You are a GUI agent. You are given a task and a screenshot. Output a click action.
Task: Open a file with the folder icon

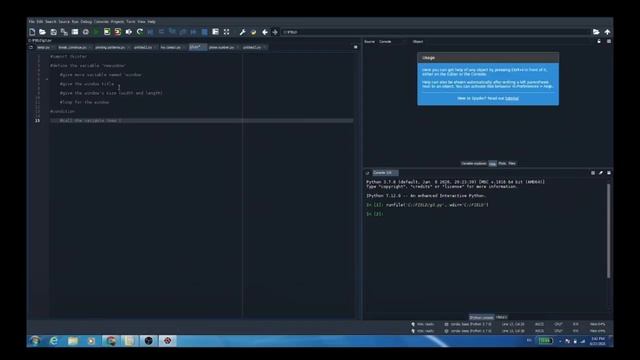point(42,32)
